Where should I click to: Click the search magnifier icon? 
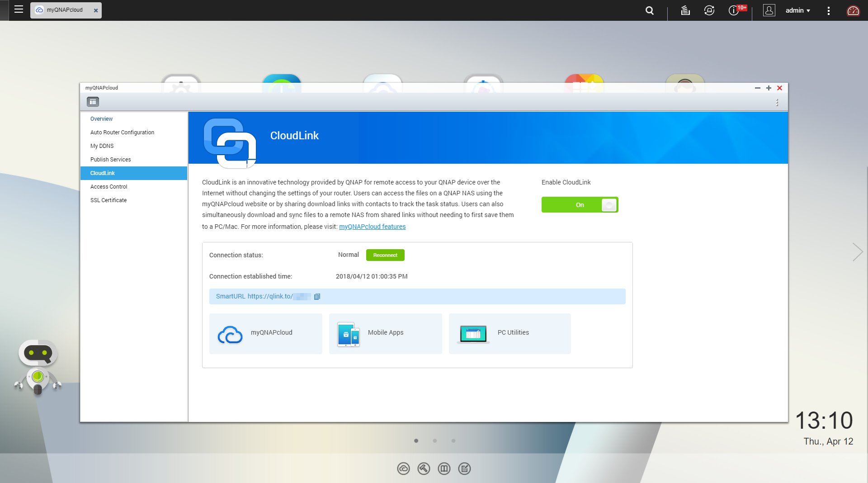[649, 10]
